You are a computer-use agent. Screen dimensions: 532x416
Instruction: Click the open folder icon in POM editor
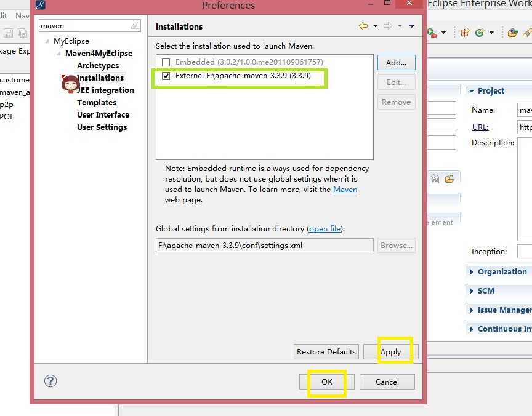[449, 178]
